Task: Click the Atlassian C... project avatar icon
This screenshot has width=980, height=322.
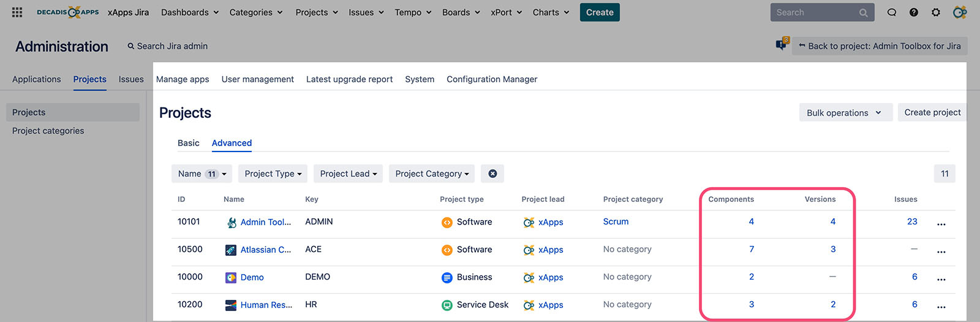Action: 231,250
